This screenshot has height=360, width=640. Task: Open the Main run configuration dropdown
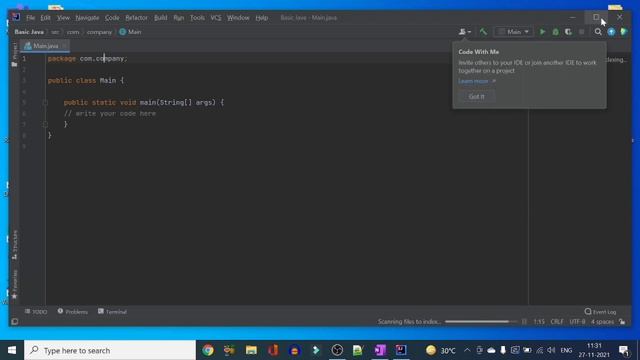pyautogui.click(x=513, y=32)
